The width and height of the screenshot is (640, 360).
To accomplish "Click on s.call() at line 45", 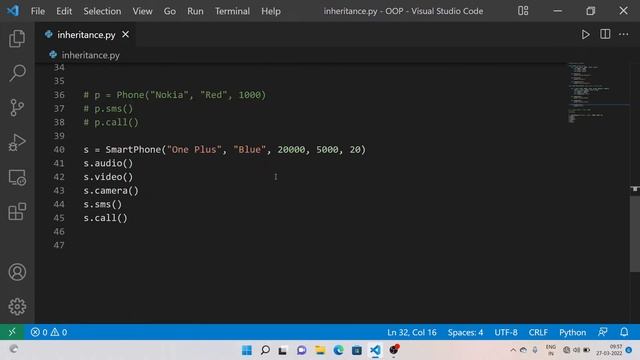I will coord(105,218).
